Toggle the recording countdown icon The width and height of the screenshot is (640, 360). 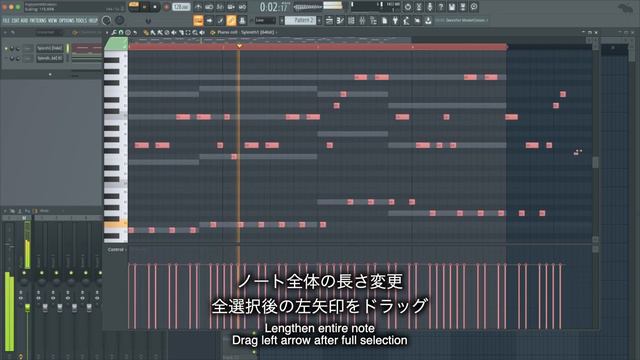(x=220, y=7)
